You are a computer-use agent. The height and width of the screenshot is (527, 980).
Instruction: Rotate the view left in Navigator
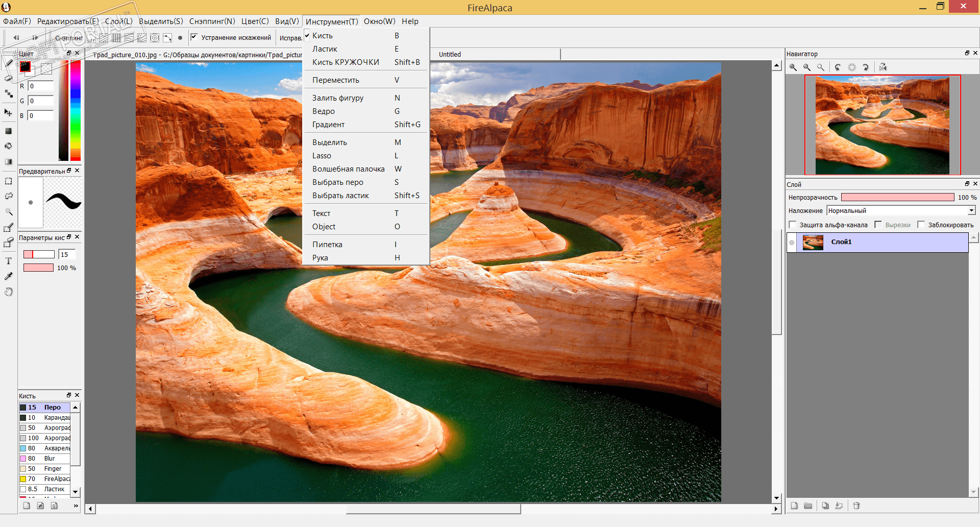pos(838,67)
